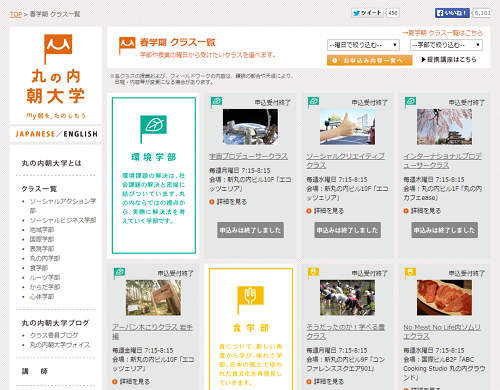Open ソーシャルクリエイティブクラス title link
500x390 pixels.
pyautogui.click(x=346, y=161)
